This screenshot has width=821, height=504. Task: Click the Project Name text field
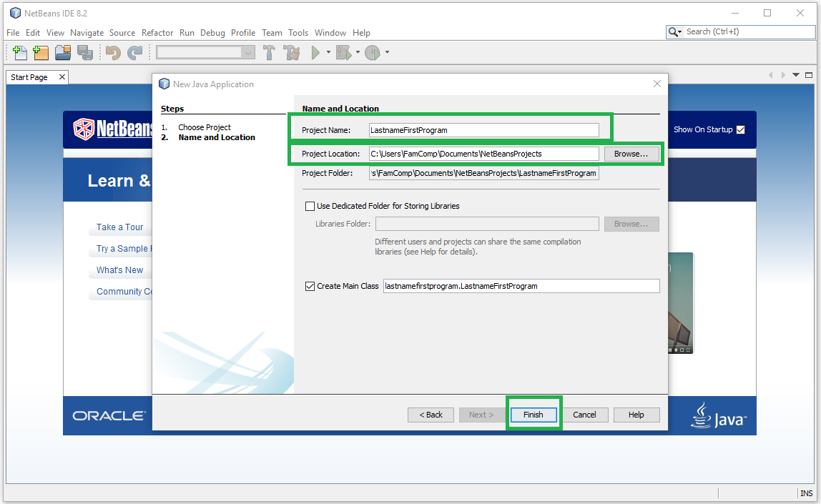(x=483, y=130)
